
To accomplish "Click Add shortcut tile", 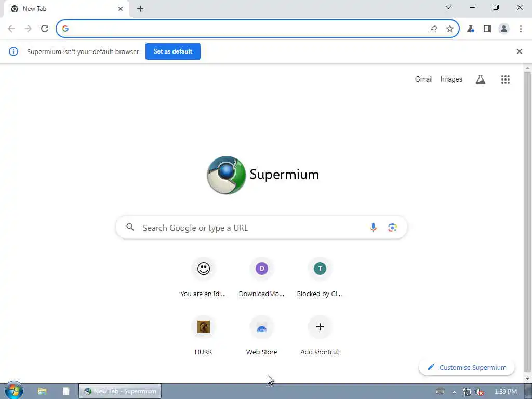I will [320, 336].
